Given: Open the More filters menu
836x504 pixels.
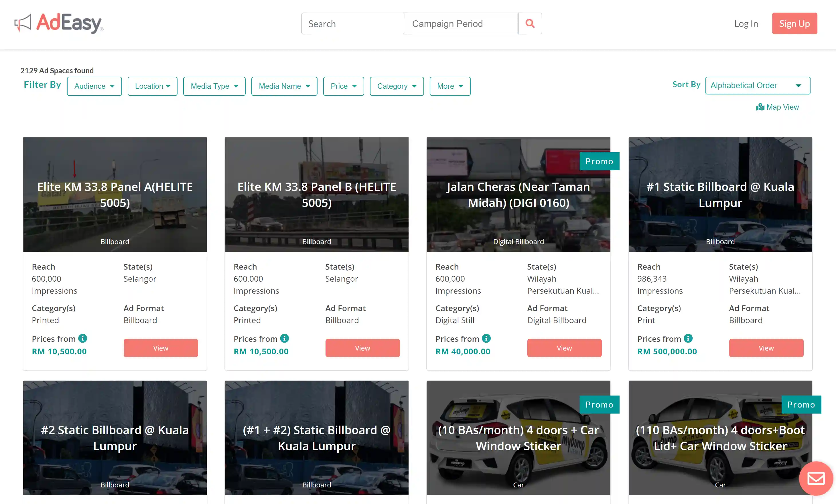Looking at the screenshot, I should click(x=449, y=86).
